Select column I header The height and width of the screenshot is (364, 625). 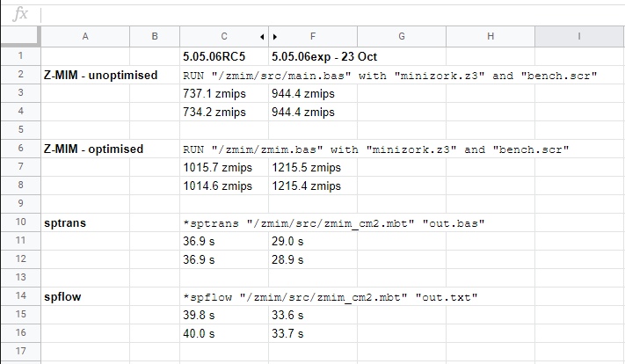click(x=579, y=37)
